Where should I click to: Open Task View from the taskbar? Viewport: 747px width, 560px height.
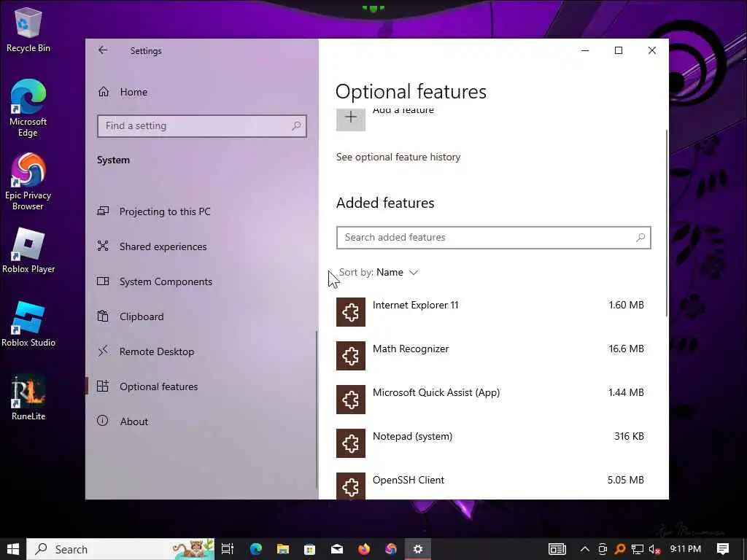pos(228,549)
